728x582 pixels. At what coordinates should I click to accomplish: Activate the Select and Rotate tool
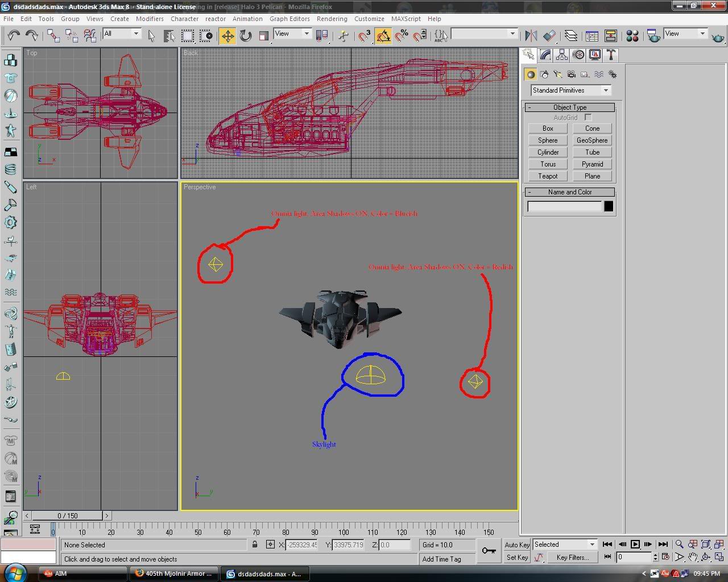[x=246, y=36]
